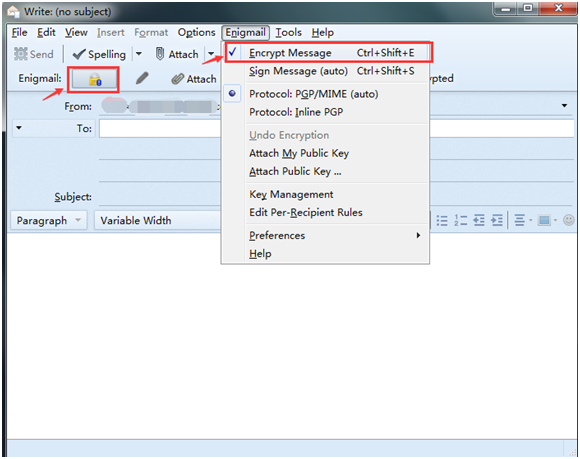Screen dimensions: 580x459
Task: Click the Enigmail signing pencil icon
Action: point(142,78)
